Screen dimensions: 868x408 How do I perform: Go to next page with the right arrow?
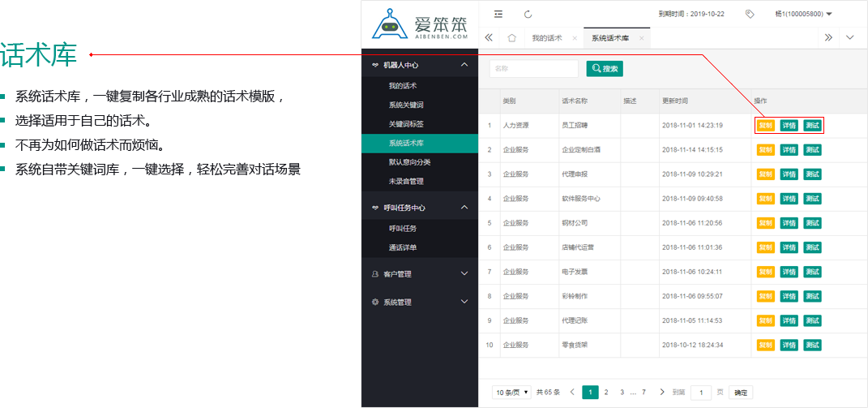662,392
